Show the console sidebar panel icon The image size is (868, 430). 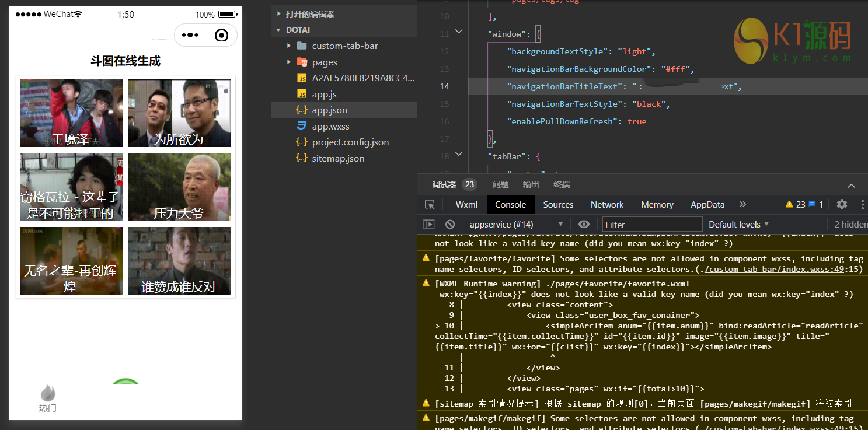coord(429,225)
